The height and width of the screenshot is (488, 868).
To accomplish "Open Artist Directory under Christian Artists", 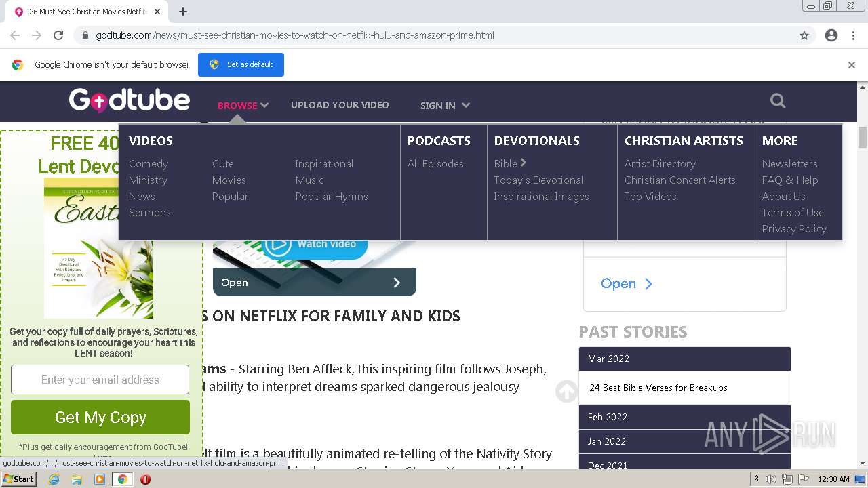I will [x=660, y=163].
